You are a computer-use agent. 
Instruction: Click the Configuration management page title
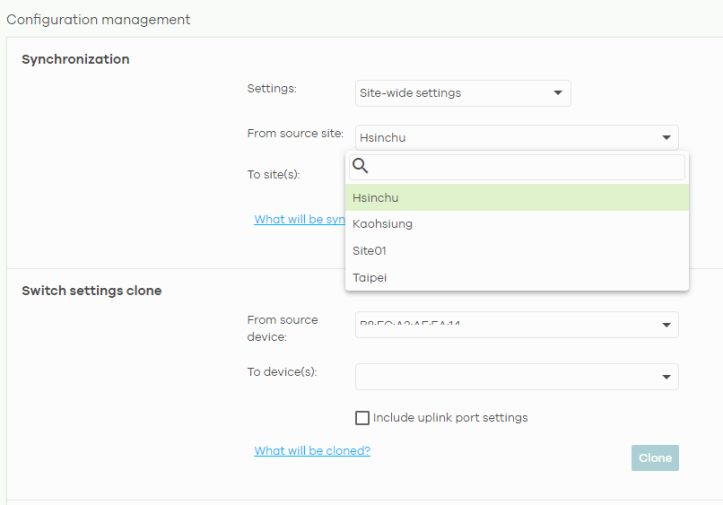(99, 20)
